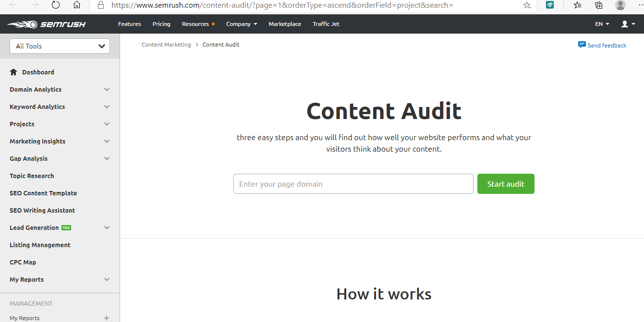Open Traffic Jet menu item
Screen dimensions: 644x322
point(326,24)
